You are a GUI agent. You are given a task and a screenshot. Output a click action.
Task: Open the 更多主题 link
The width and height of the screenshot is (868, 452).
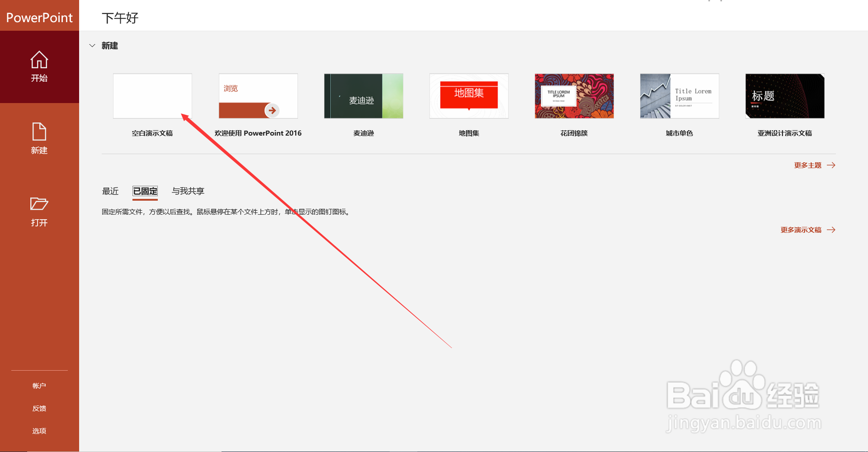click(x=808, y=165)
